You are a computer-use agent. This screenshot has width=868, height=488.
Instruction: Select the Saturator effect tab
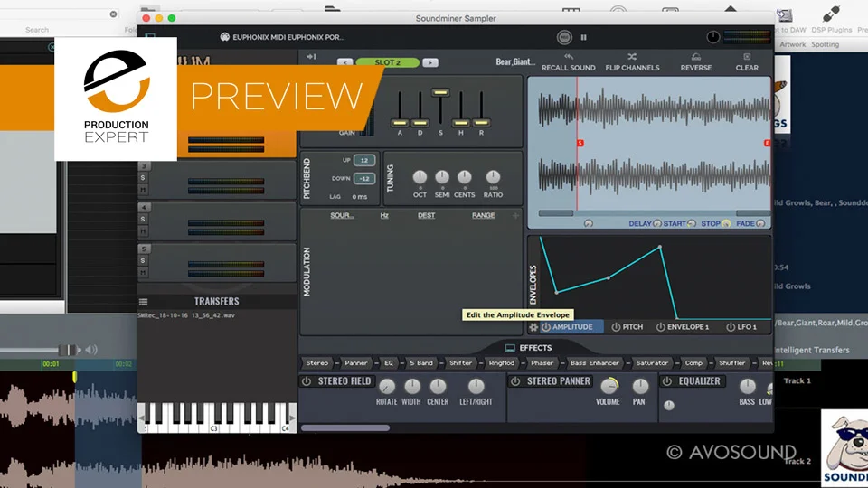click(652, 363)
